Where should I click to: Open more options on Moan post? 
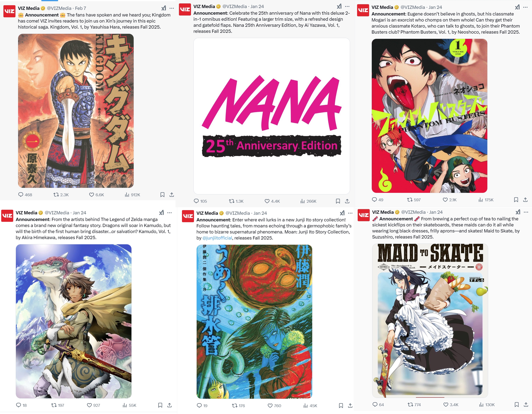(350, 213)
